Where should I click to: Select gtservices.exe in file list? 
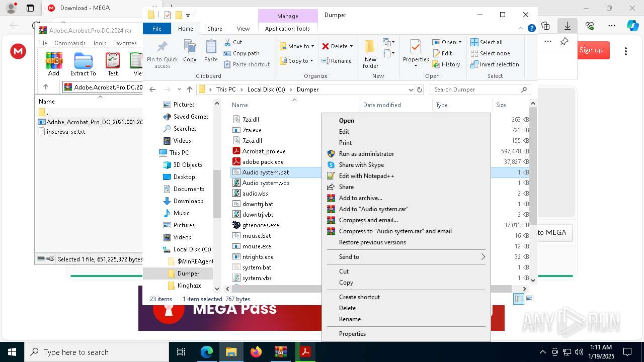[x=261, y=225]
